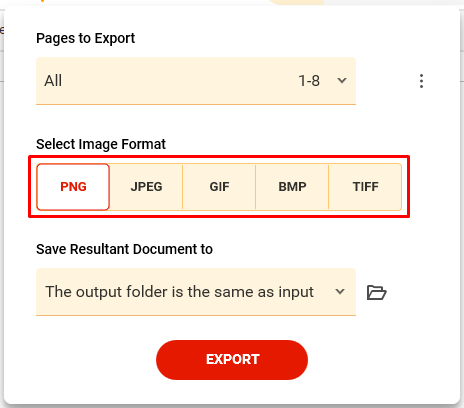Switch image format to GIF
Screen dimensions: 464x408
pos(219,187)
